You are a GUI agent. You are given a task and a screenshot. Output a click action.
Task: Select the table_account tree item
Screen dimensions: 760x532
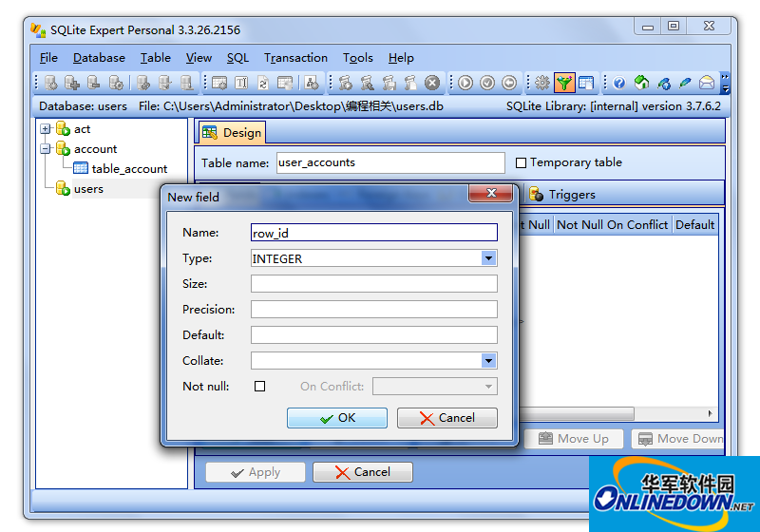pos(129,168)
